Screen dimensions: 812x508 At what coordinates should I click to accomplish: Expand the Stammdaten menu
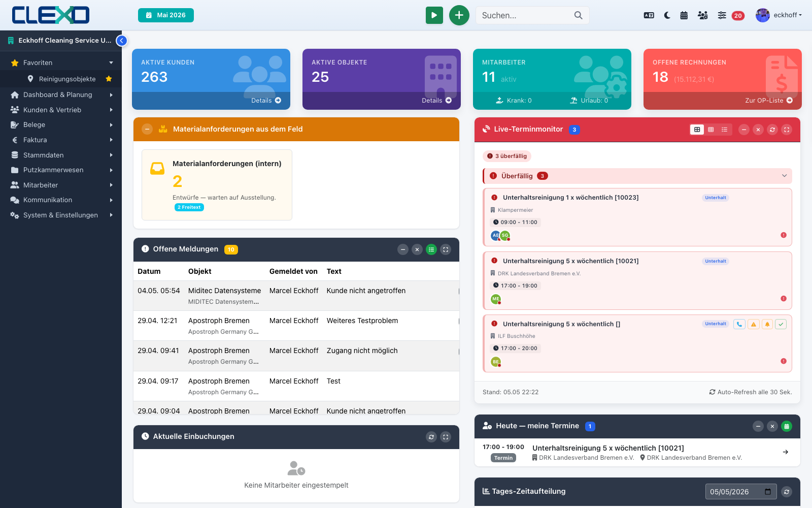click(61, 155)
